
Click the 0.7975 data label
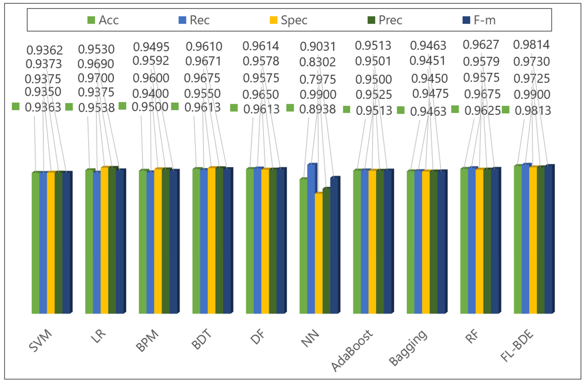pyautogui.click(x=317, y=79)
